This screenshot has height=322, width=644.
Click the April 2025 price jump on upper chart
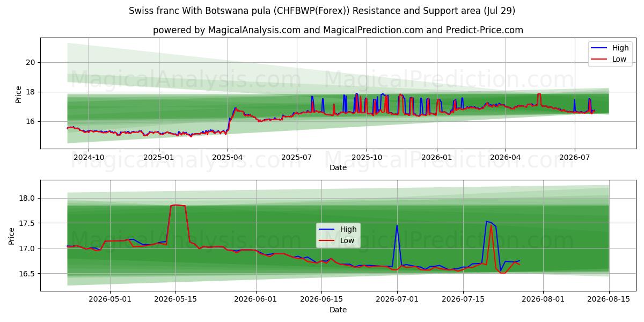pos(231,118)
